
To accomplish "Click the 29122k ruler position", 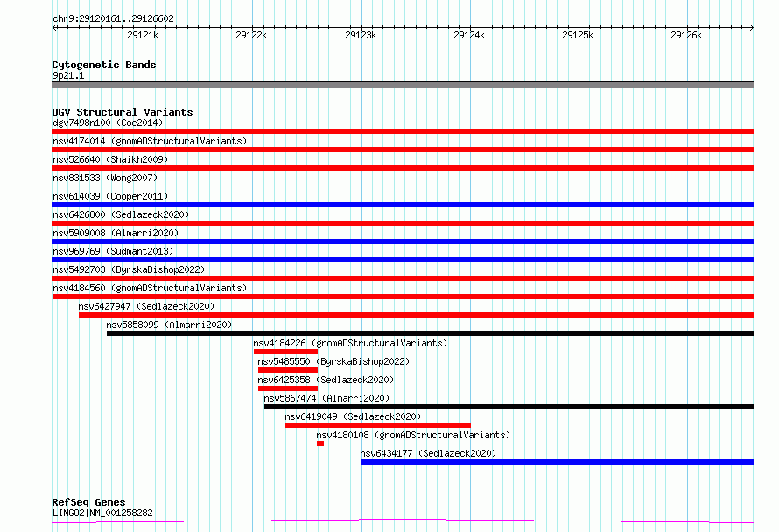I will pos(251,35).
